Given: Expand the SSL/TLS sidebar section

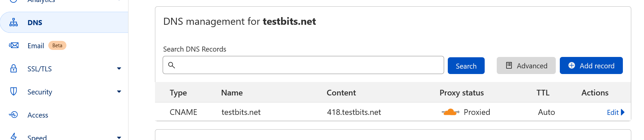Looking at the screenshot, I should pyautogui.click(x=119, y=68).
